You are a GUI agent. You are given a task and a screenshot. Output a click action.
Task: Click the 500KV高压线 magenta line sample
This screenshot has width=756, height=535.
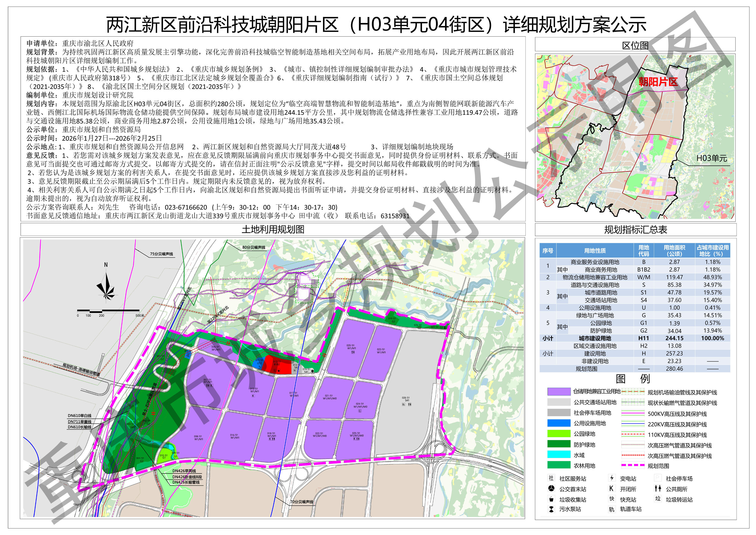click(633, 413)
